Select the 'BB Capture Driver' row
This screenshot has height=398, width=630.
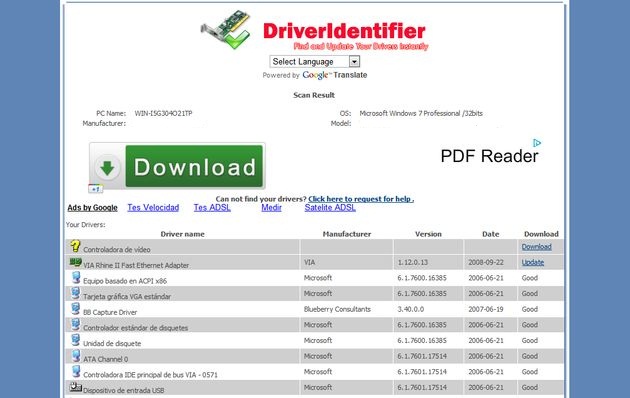pyautogui.click(x=315, y=309)
